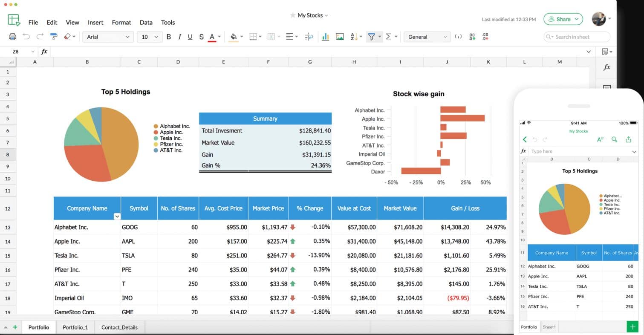Open the Company Name column filter dropdown
The height and width of the screenshot is (335, 644).
[117, 217]
